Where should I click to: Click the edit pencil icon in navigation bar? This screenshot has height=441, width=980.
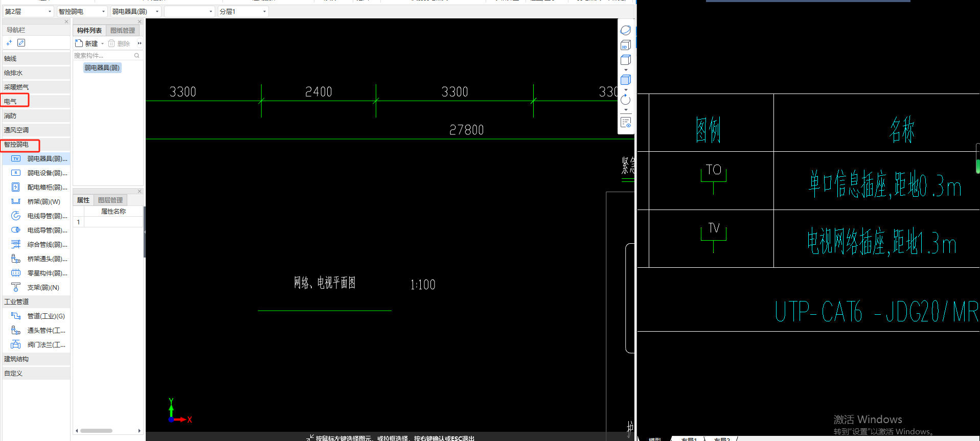pyautogui.click(x=21, y=43)
